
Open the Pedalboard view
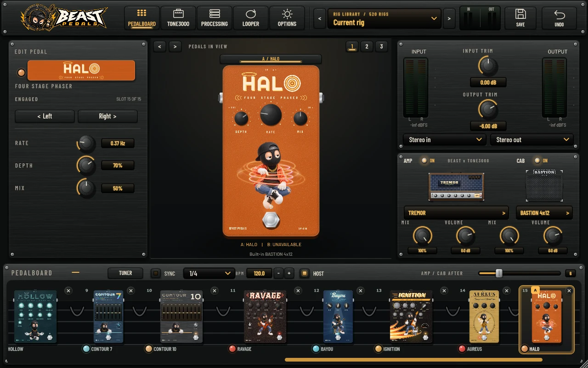point(141,18)
